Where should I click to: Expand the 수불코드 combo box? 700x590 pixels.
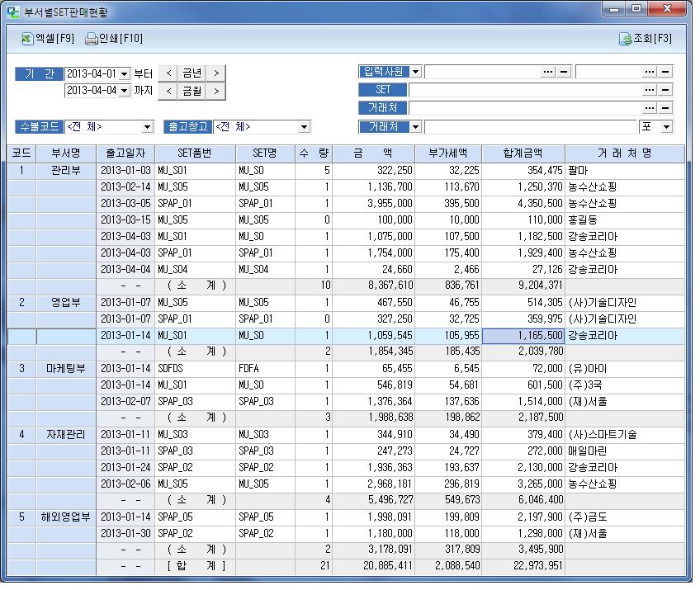147,127
